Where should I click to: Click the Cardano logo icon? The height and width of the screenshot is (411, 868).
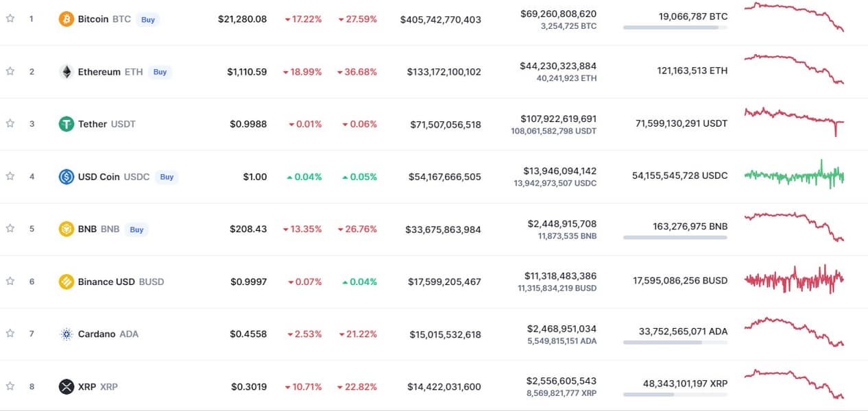pyautogui.click(x=67, y=334)
